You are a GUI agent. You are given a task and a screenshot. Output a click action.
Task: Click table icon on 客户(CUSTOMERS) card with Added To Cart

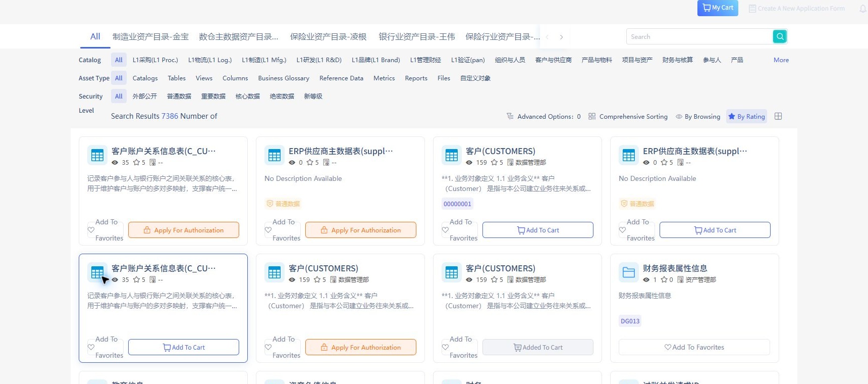click(x=452, y=272)
